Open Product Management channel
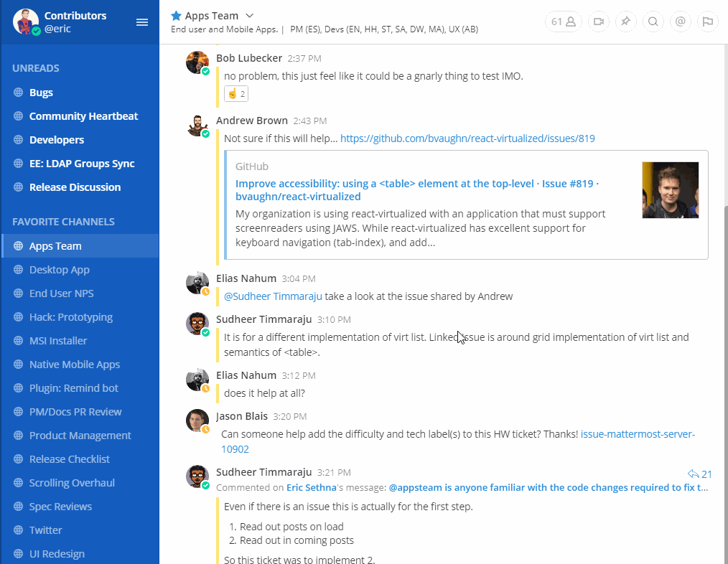This screenshot has width=728, height=564. (x=80, y=436)
